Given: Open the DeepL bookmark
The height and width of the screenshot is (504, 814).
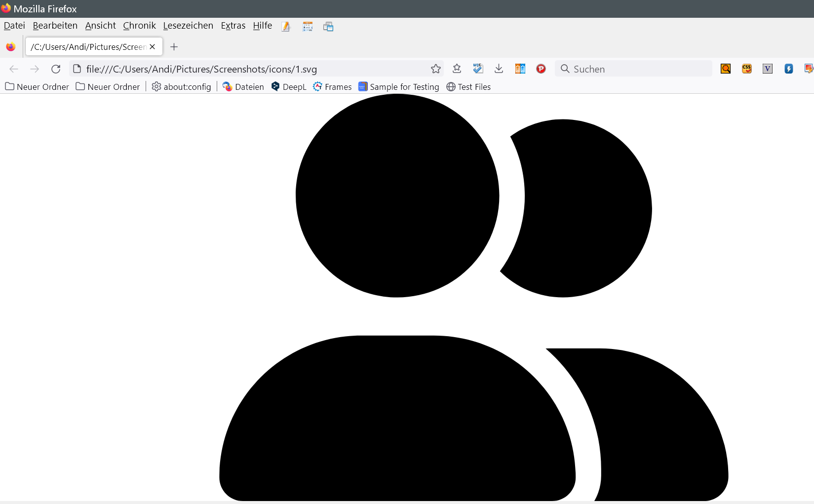Looking at the screenshot, I should [289, 87].
